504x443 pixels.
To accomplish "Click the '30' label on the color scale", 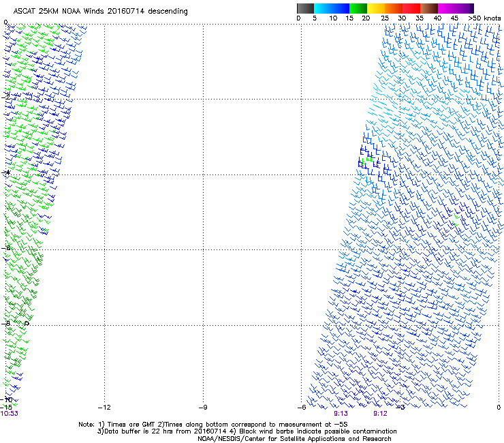I will coord(402,18).
